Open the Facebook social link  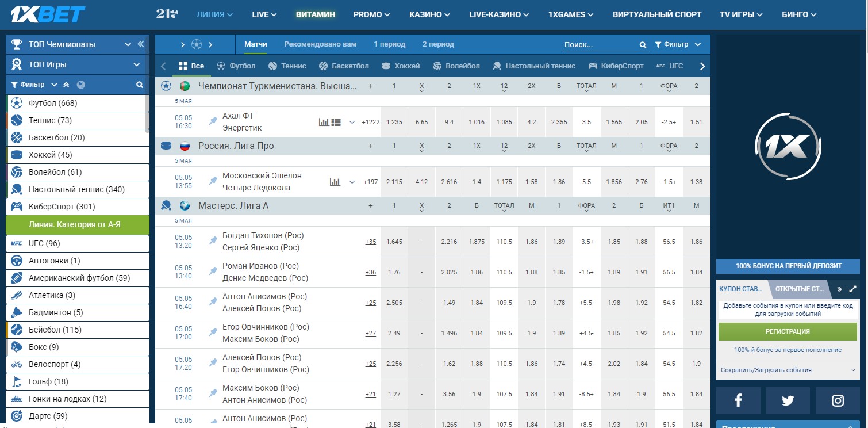(x=738, y=400)
